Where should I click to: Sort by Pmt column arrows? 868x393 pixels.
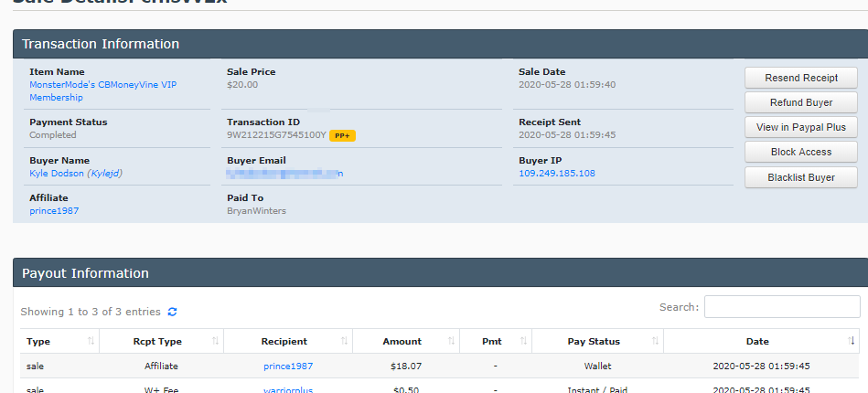[x=523, y=341]
